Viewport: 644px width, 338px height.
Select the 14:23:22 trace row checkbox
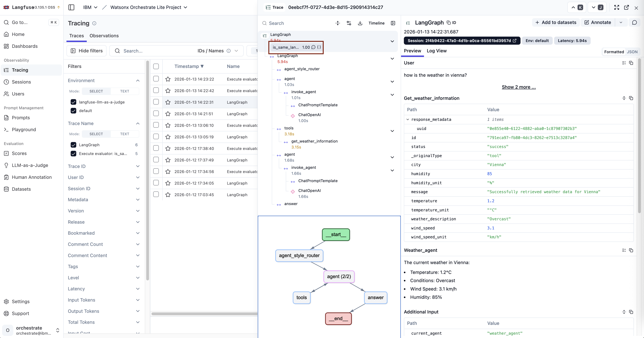coord(156,79)
